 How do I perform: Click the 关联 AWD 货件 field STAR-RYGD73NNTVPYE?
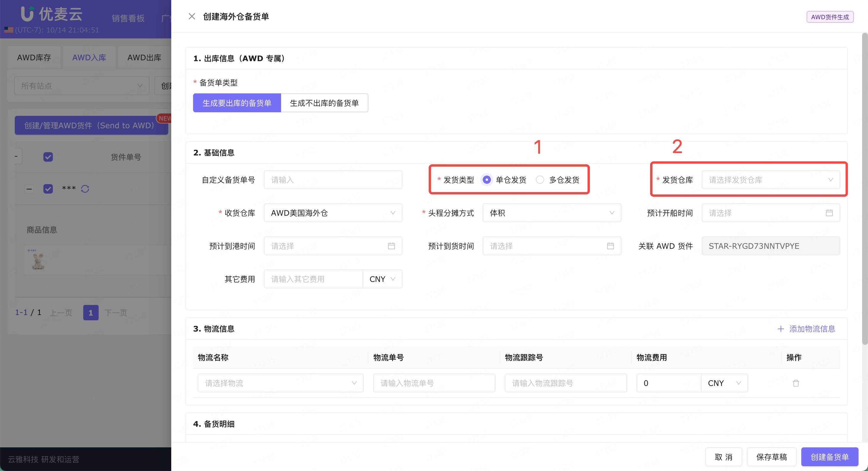click(771, 246)
